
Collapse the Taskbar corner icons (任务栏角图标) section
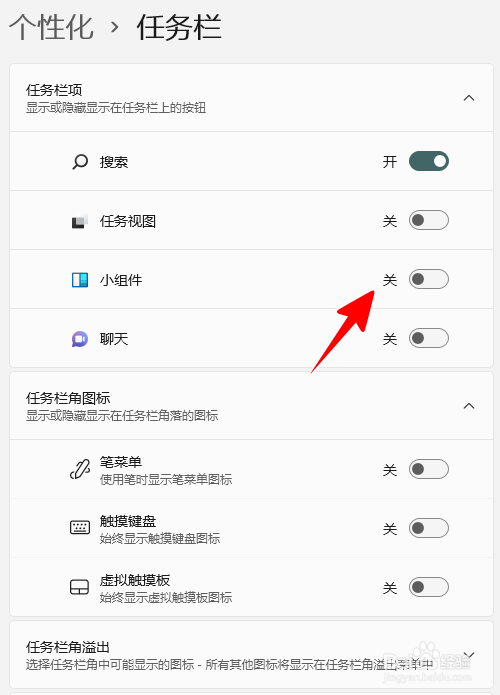pos(469,406)
